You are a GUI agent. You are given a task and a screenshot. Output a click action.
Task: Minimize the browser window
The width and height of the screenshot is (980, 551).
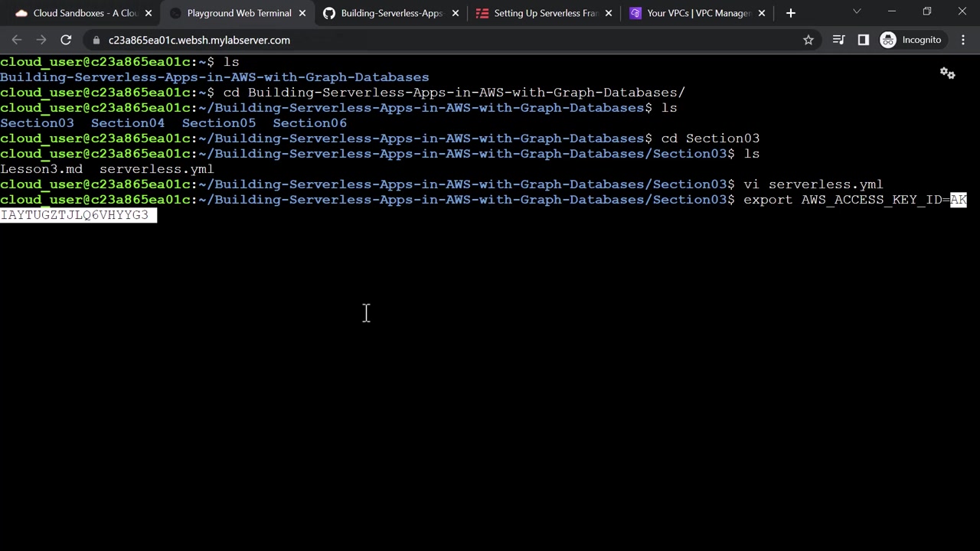click(x=892, y=11)
